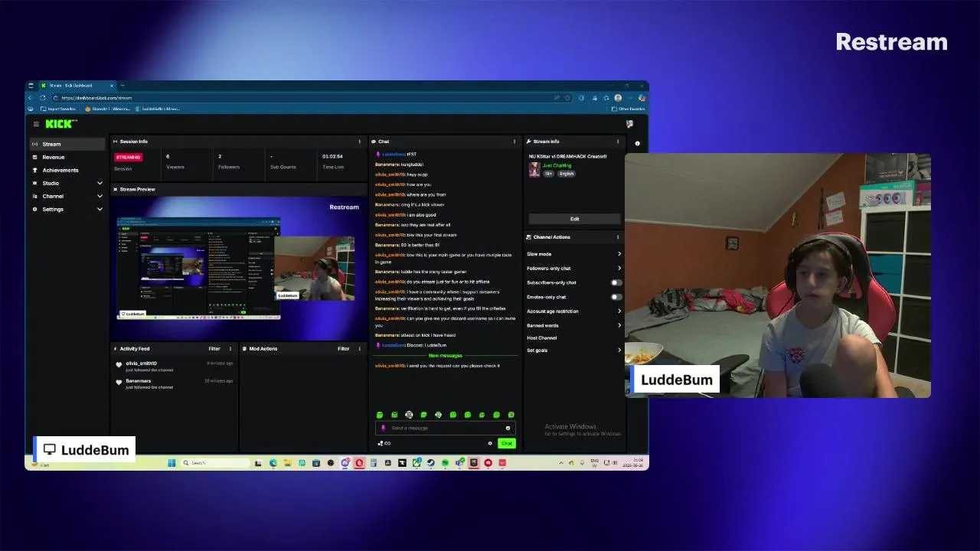Open Activity Feed Filter
Screen dimensions: 980x551
214,349
